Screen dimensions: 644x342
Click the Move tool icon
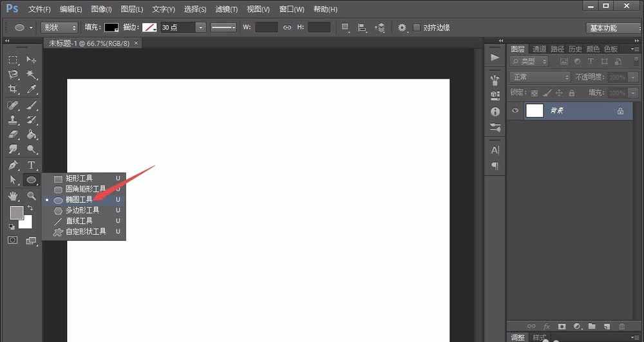point(31,60)
